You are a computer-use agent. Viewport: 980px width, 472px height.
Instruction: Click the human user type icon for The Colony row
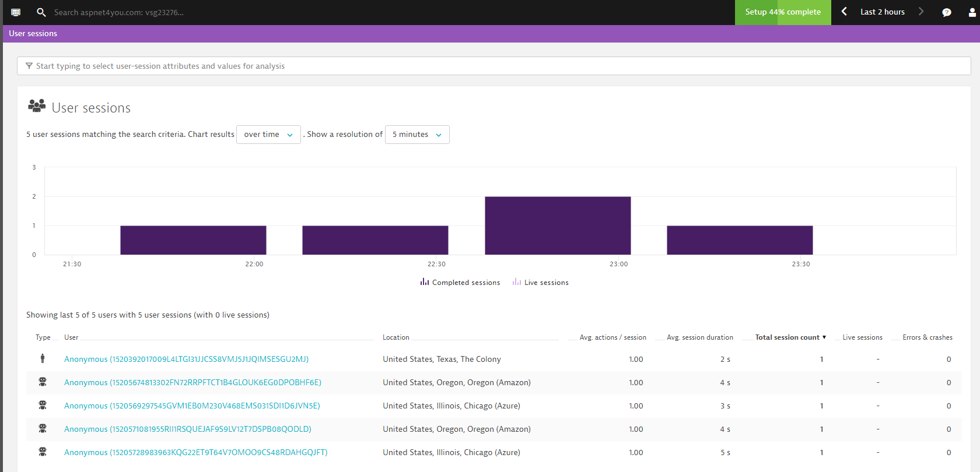point(43,359)
